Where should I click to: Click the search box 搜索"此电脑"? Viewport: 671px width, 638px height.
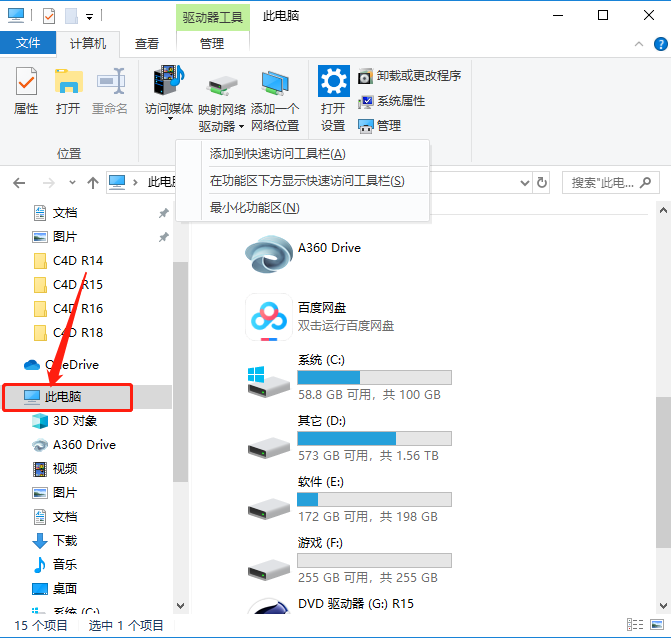pos(610,183)
